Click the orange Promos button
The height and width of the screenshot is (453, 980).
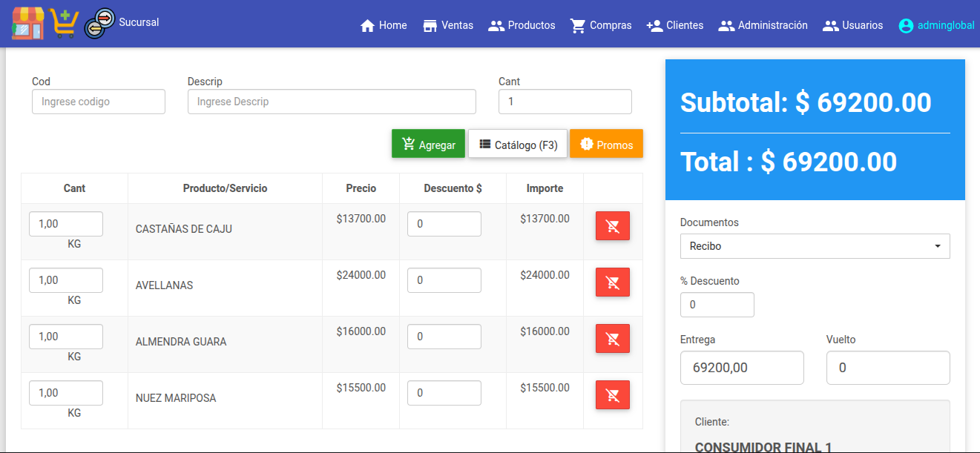pos(606,145)
